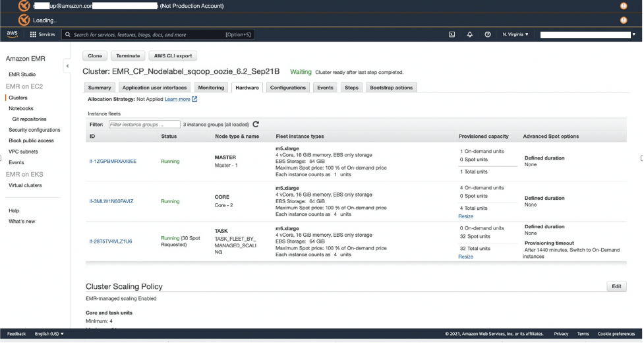Click the Clone button

coord(95,56)
